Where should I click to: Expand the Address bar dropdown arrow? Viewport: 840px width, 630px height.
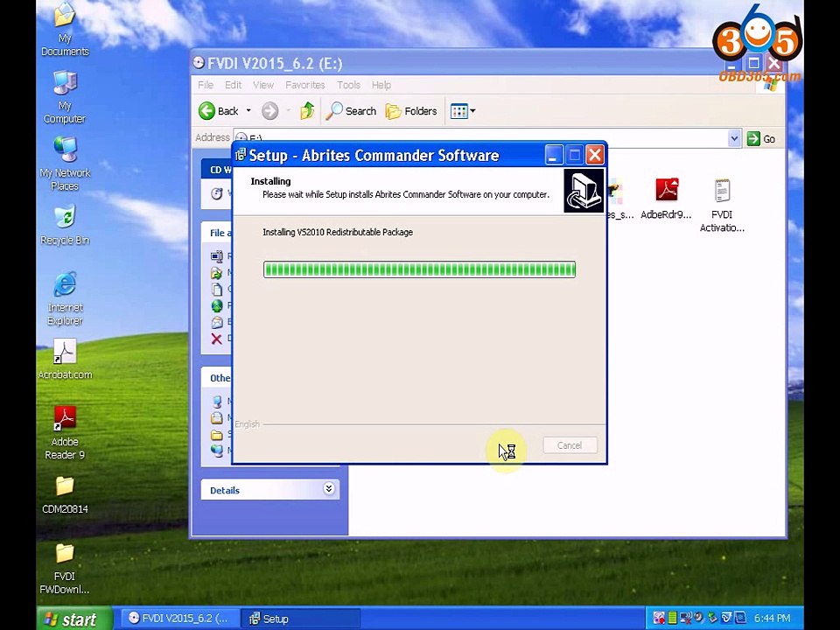tap(734, 138)
